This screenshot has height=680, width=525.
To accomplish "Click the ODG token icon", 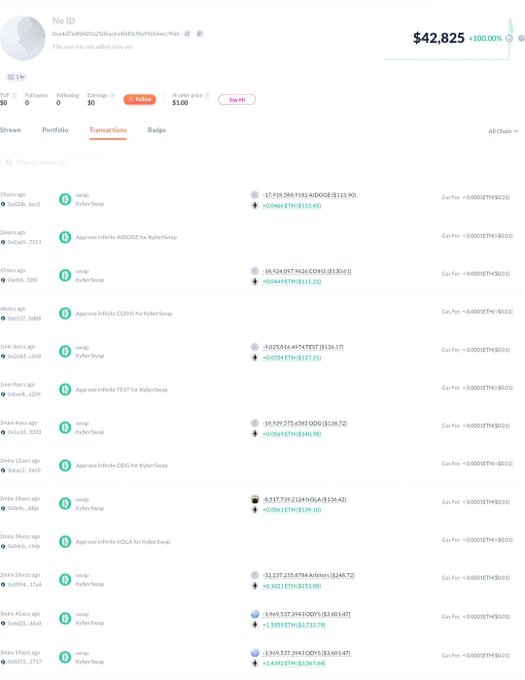I will pyautogui.click(x=255, y=423).
